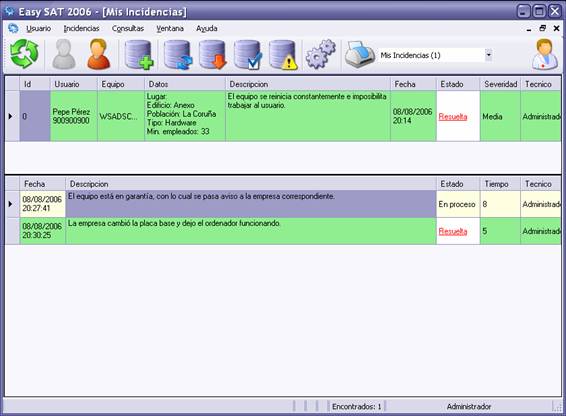Click upper grid Descripcion column header
The width and height of the screenshot is (566, 416).
pyautogui.click(x=308, y=84)
